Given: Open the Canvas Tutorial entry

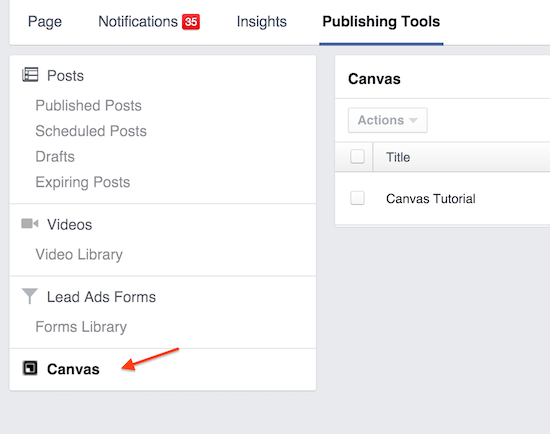Looking at the screenshot, I should [431, 199].
